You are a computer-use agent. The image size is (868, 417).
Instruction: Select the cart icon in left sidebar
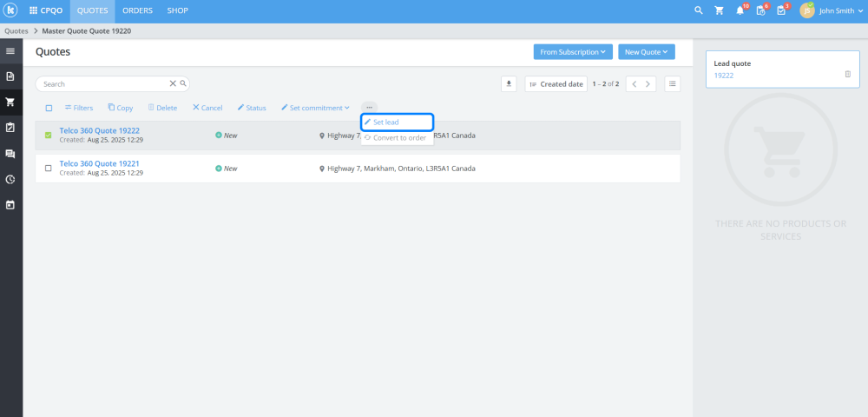click(x=10, y=103)
